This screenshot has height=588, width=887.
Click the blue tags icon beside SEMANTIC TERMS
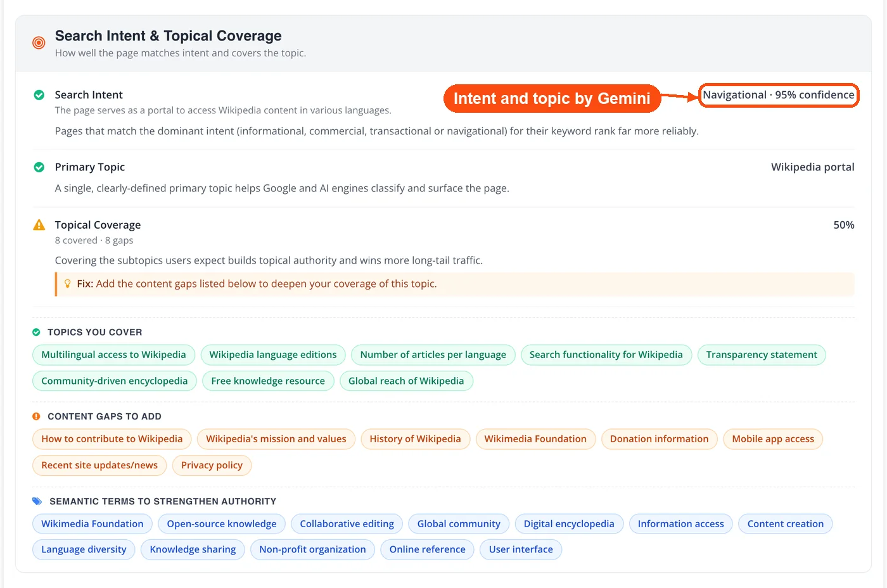37,501
